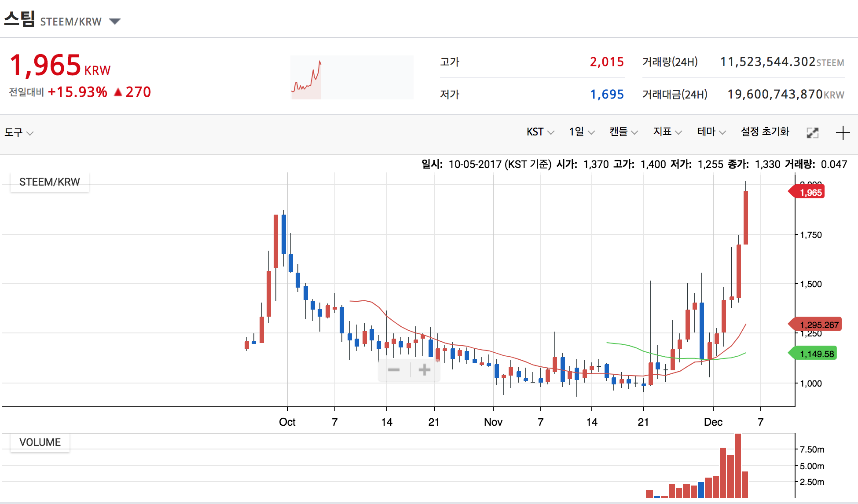
Task: Click the large 1,965 KRW current price
Action: tap(60, 66)
